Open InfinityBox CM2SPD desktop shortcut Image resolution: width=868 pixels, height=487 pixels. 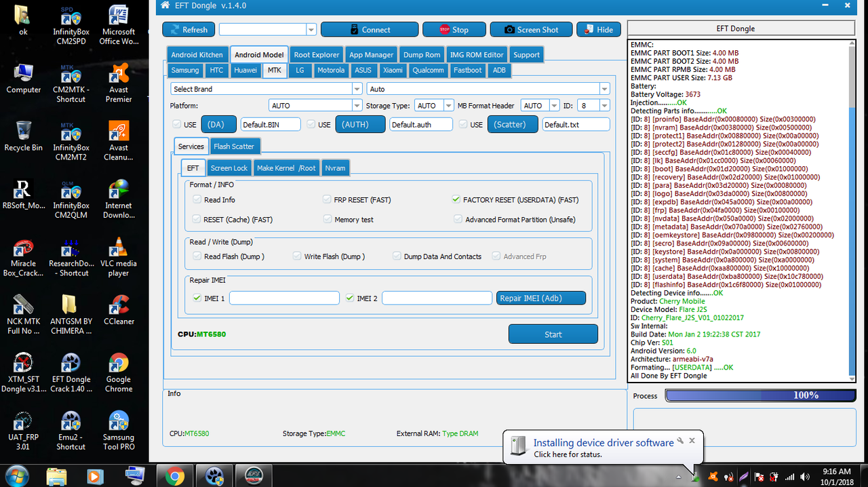70,26
